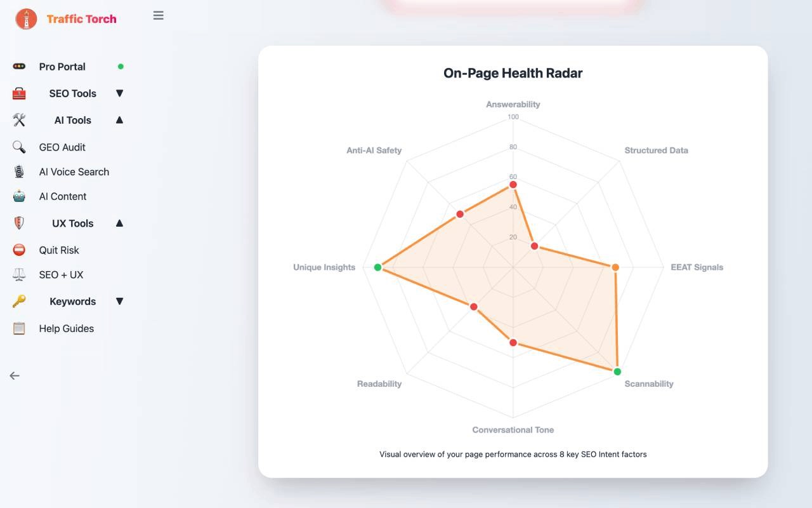Image resolution: width=812 pixels, height=508 pixels.
Task: Click the GEO Audit magnifier icon
Action: click(19, 147)
